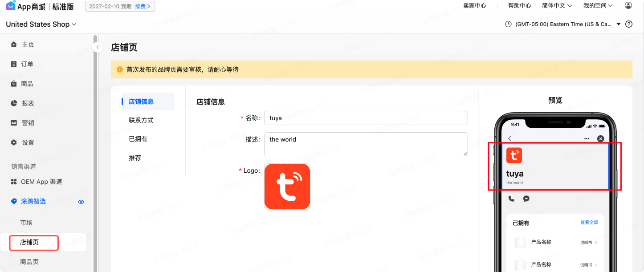Click first 说明书 link in preview
This screenshot has height=272, width=644.
click(586, 243)
